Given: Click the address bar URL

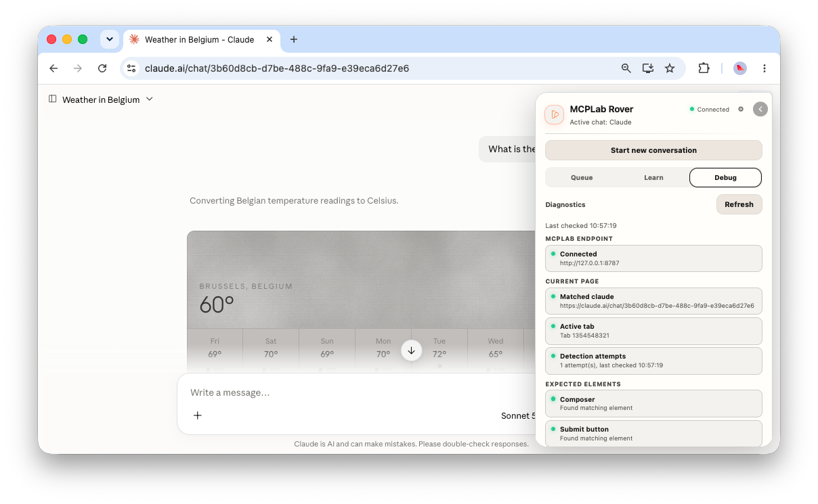Looking at the screenshot, I should 277,68.
